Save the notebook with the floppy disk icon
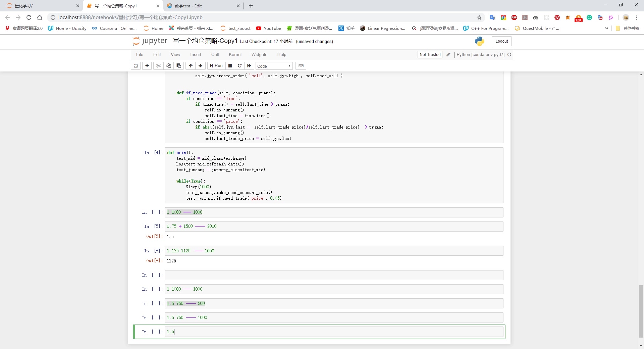This screenshot has width=644, height=349. point(136,66)
